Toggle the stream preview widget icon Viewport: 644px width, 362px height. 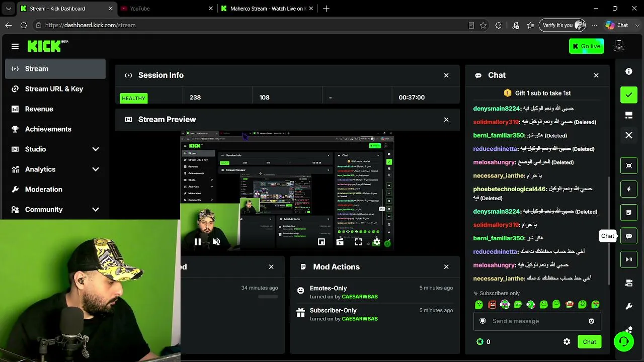click(x=629, y=165)
